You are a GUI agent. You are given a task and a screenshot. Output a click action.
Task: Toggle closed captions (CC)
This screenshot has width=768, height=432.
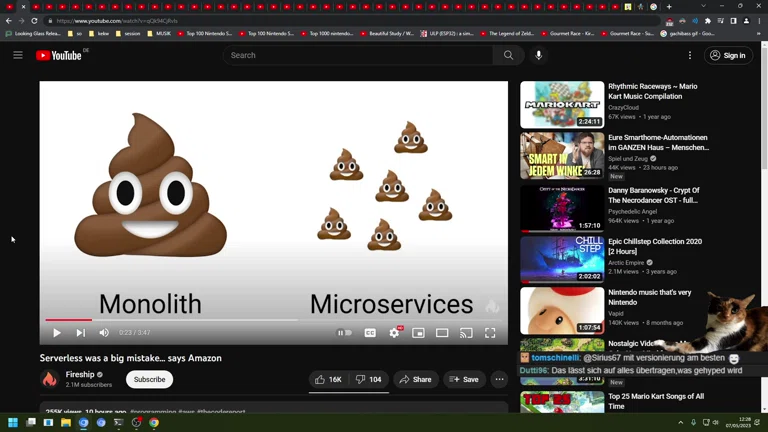click(370, 333)
